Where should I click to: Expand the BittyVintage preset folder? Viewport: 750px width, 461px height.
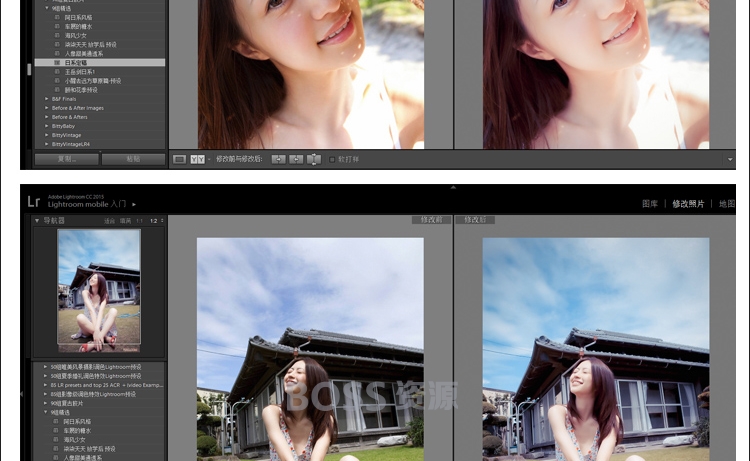[47, 135]
